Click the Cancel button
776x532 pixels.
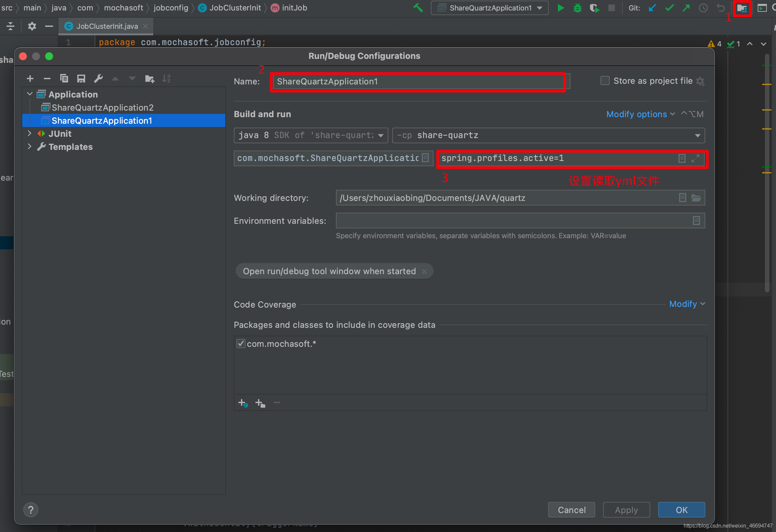[x=571, y=510]
